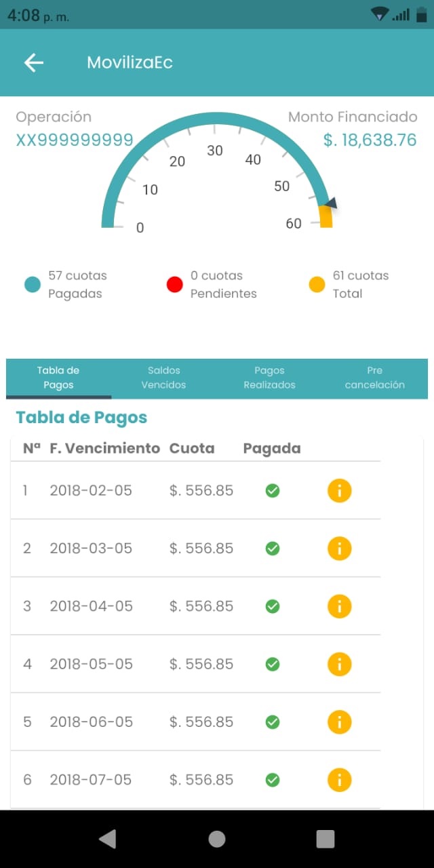Click the gauge needle near 60

point(330,203)
